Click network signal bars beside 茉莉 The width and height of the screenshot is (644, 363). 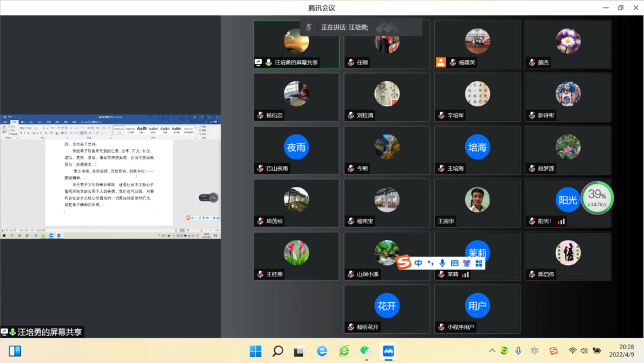click(465, 274)
